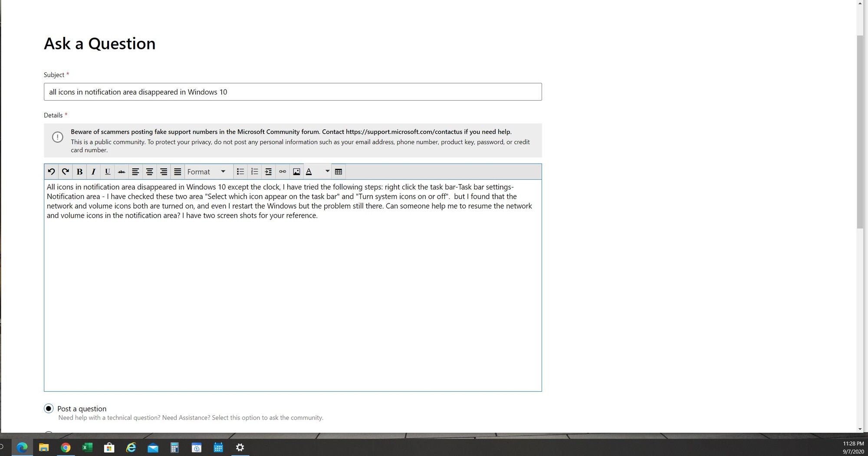The height and width of the screenshot is (456, 868).
Task: Click the Subject input field
Action: [x=293, y=92]
